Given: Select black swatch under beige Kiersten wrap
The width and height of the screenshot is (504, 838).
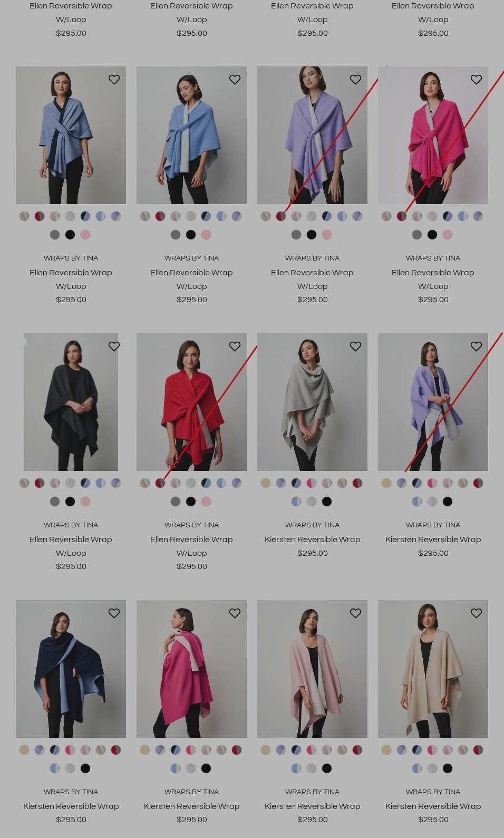Looking at the screenshot, I should click(x=448, y=768).
